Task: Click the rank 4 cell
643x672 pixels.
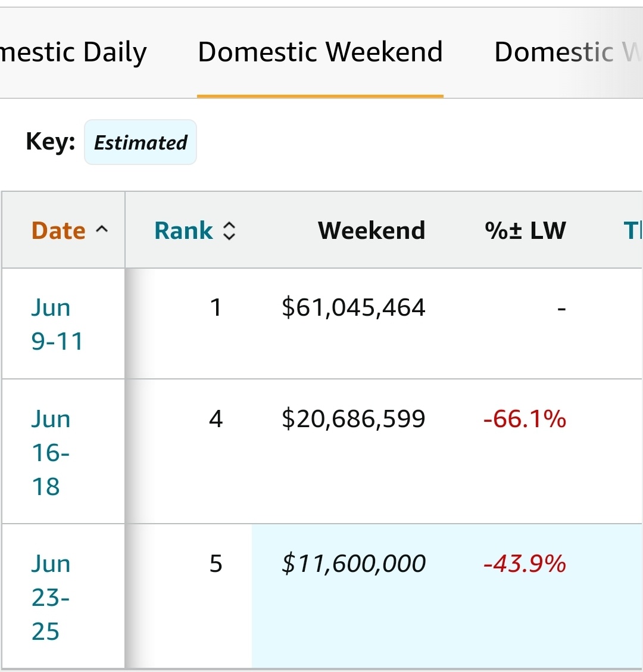Action: pyautogui.click(x=216, y=419)
